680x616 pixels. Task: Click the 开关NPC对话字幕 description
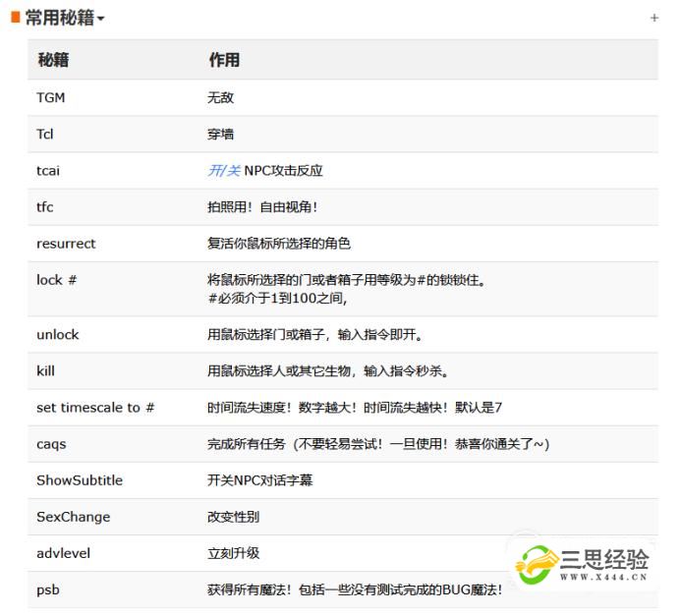tap(259, 480)
